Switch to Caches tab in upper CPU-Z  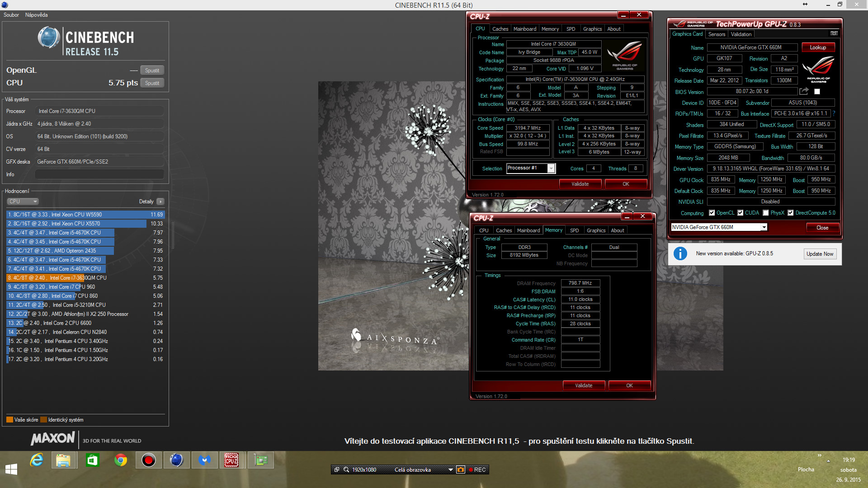(500, 29)
